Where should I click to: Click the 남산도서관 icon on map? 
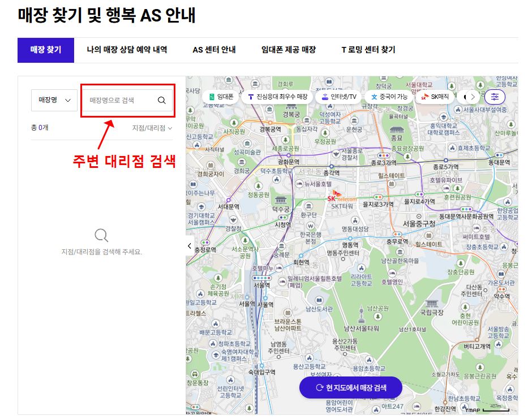(x=319, y=300)
